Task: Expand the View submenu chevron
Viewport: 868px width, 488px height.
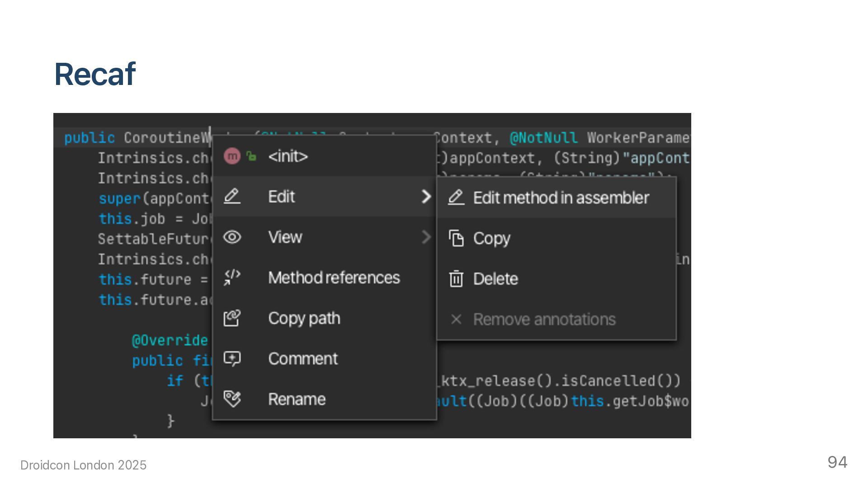Action: click(426, 237)
